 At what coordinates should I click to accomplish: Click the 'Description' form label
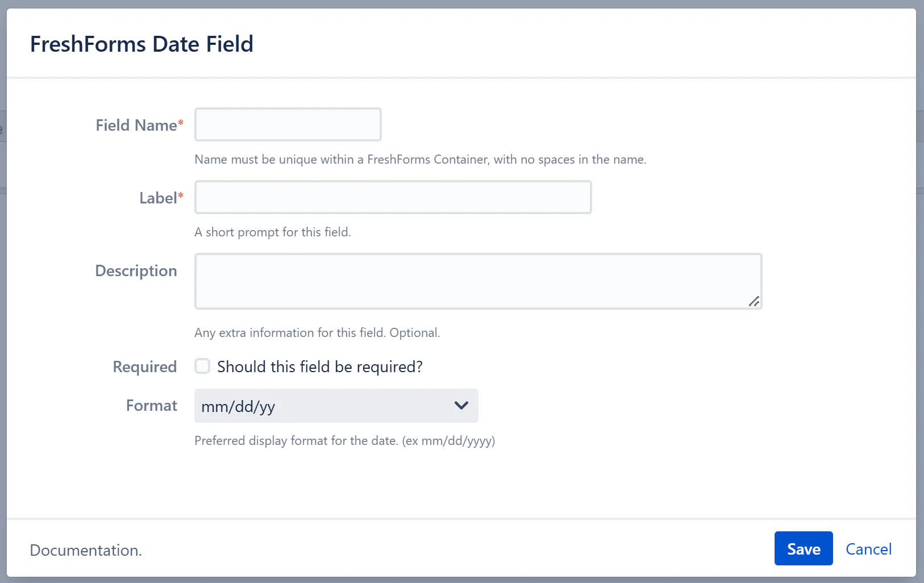click(136, 270)
